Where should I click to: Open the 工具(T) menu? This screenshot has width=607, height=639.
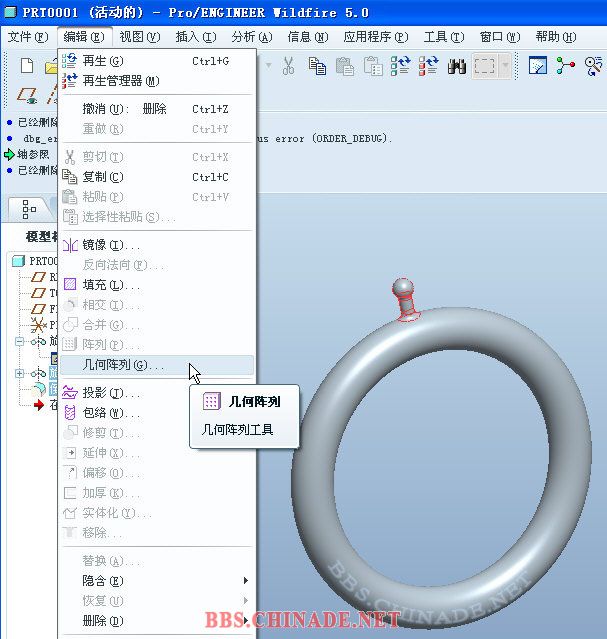[444, 37]
